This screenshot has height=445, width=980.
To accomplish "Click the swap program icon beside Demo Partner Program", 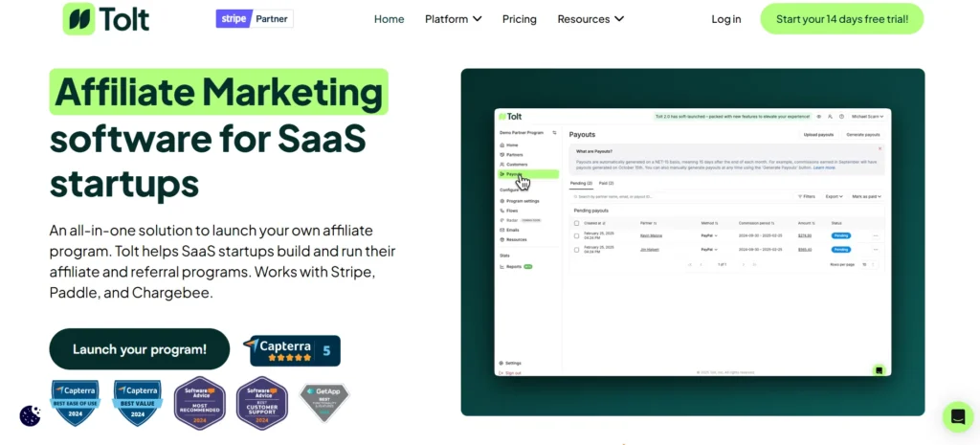I will click(554, 133).
